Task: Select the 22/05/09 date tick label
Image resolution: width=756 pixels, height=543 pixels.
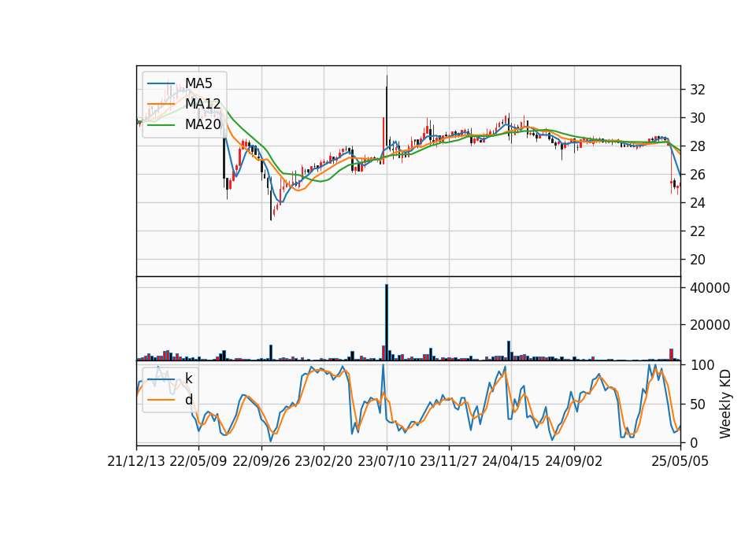Action: click(198, 461)
